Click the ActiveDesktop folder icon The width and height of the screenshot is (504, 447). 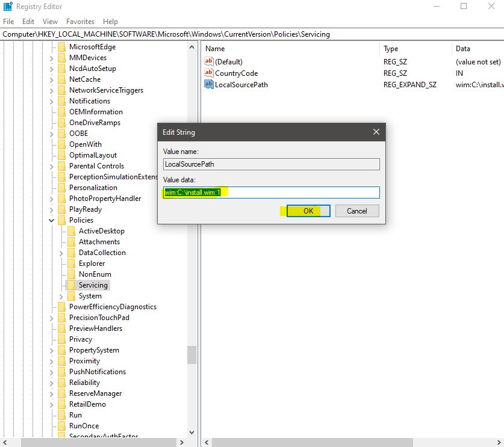(x=71, y=231)
